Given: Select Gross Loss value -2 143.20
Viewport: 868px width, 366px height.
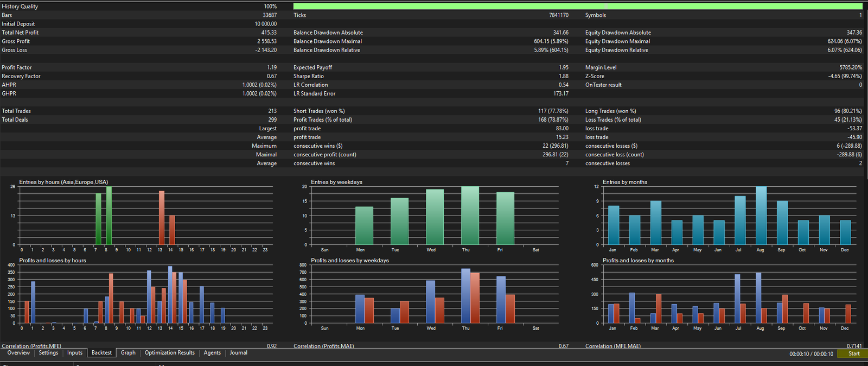Looking at the screenshot, I should pos(266,50).
